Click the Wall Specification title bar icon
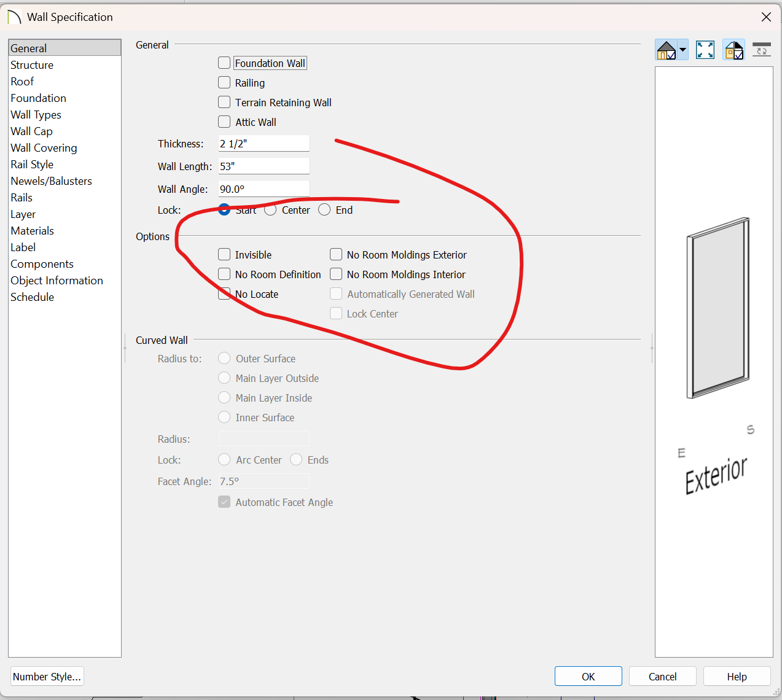 [x=14, y=17]
